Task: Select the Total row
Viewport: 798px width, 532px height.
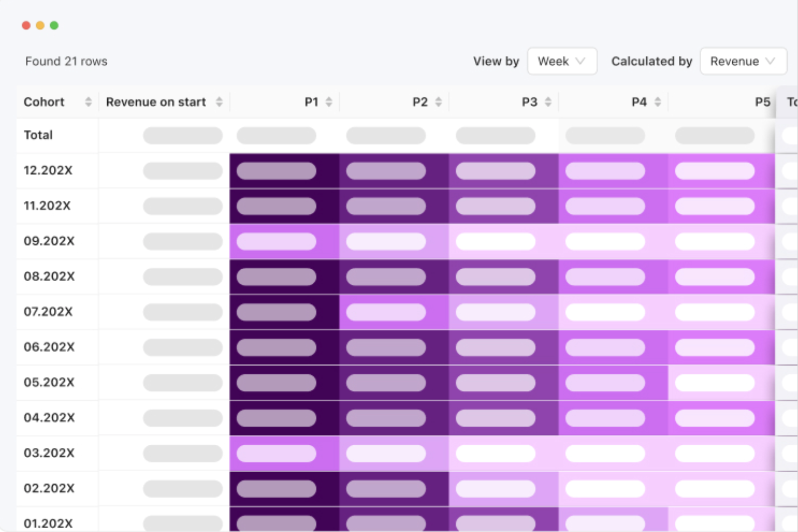Action: click(38, 135)
